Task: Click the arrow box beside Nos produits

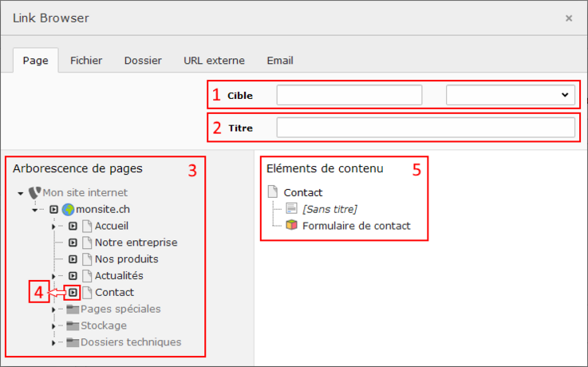Action: coord(73,259)
